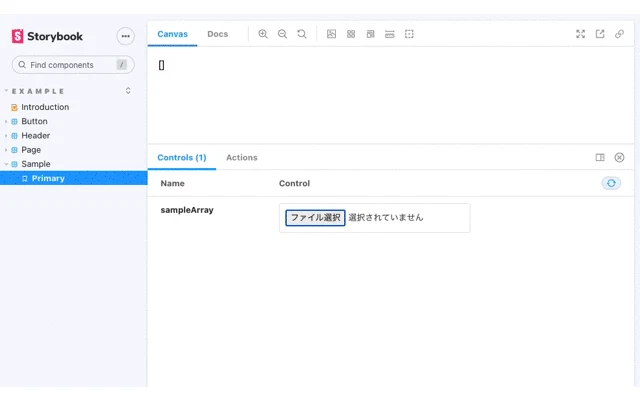Screen dimensions: 640x400
Task: Copy the canvas link
Action: point(619,34)
